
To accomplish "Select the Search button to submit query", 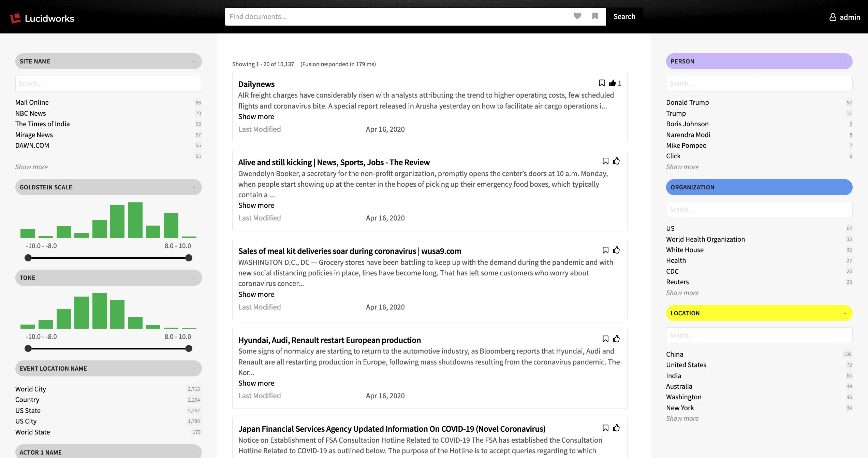I will [624, 16].
